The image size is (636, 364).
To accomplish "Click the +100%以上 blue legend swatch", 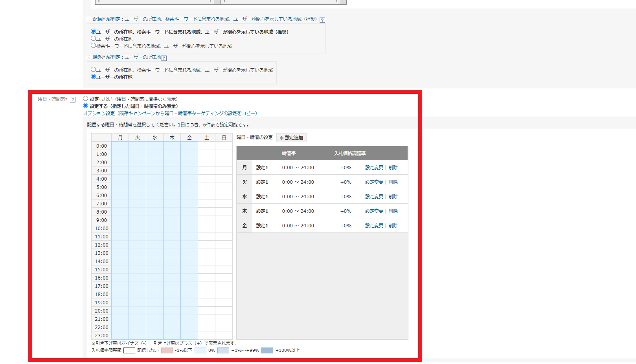I will point(267,351).
